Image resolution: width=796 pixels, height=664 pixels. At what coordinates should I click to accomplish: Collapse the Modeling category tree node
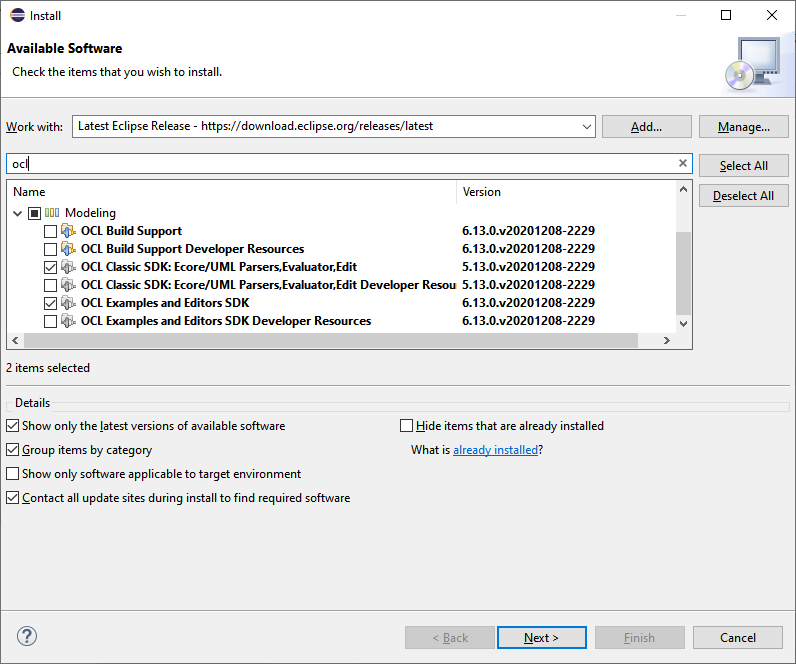pos(18,213)
